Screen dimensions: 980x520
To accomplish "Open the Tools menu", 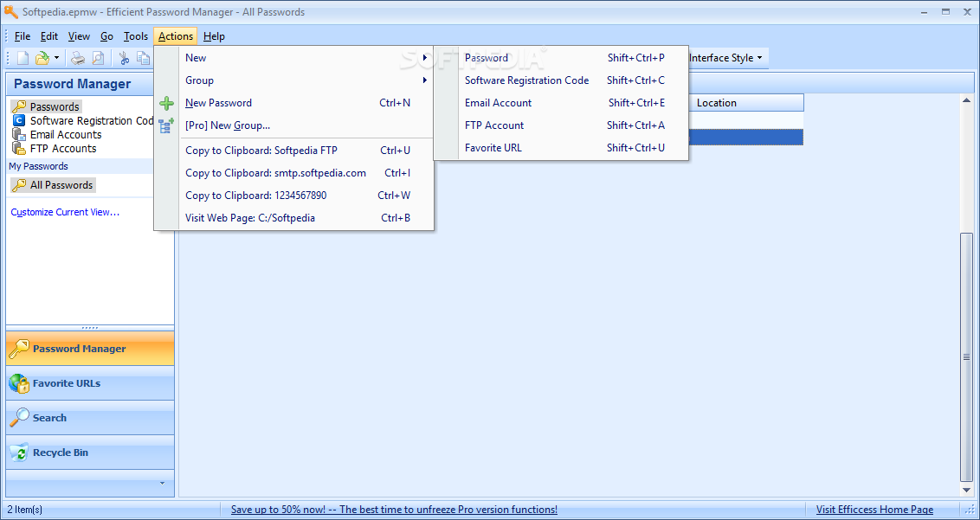I will (x=136, y=36).
